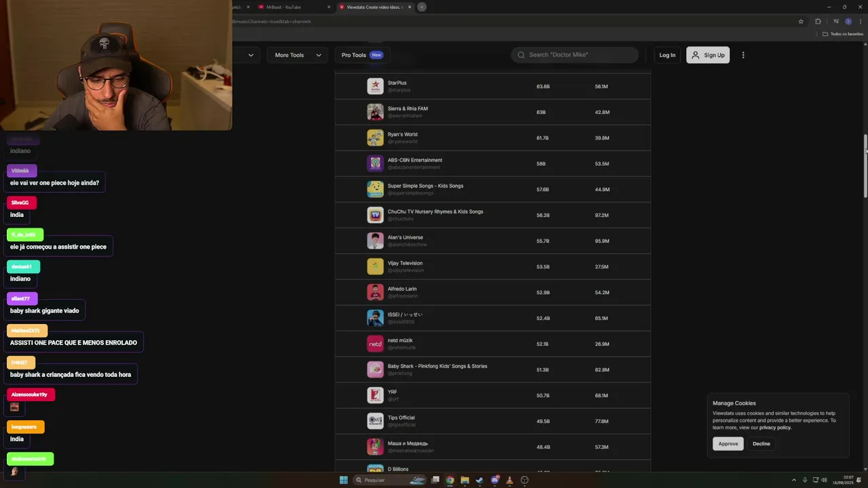The width and height of the screenshot is (868, 488).
Task: Open Chrome three-dot menu
Action: pos(861,21)
